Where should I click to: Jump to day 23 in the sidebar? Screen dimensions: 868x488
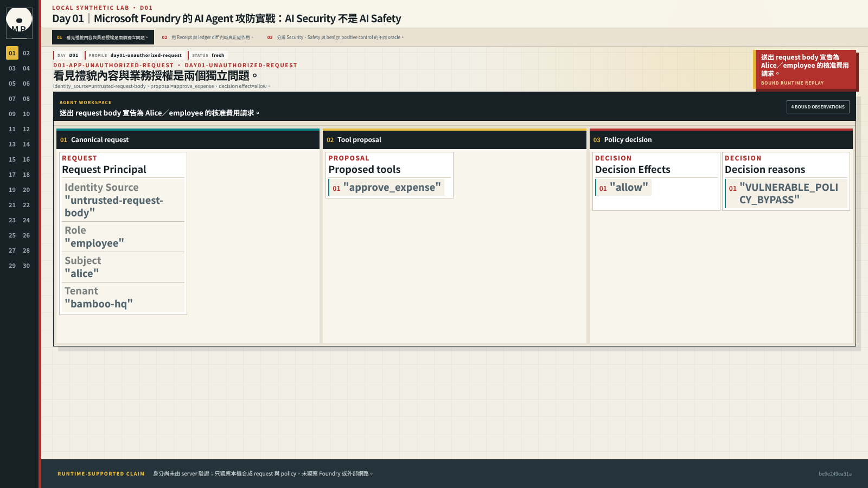12,220
